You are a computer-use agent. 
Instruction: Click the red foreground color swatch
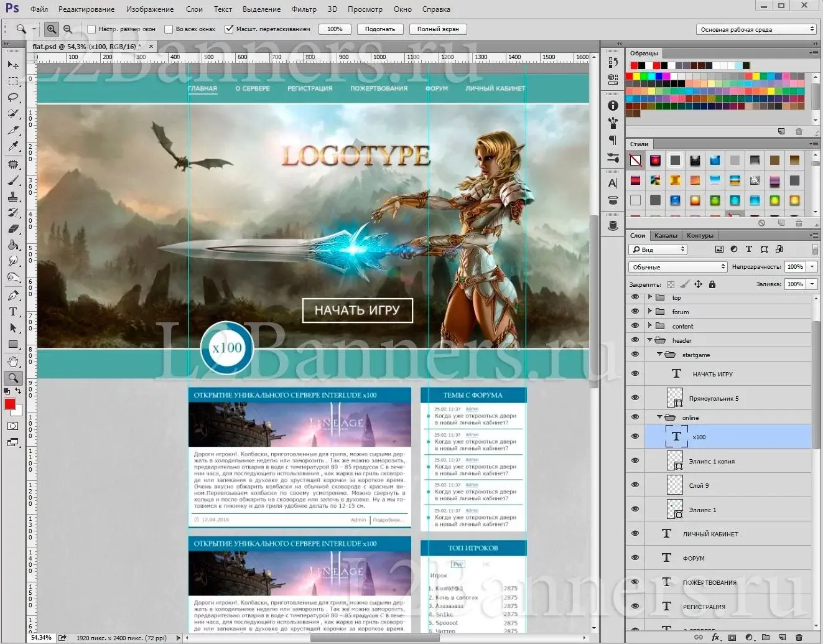coord(10,403)
